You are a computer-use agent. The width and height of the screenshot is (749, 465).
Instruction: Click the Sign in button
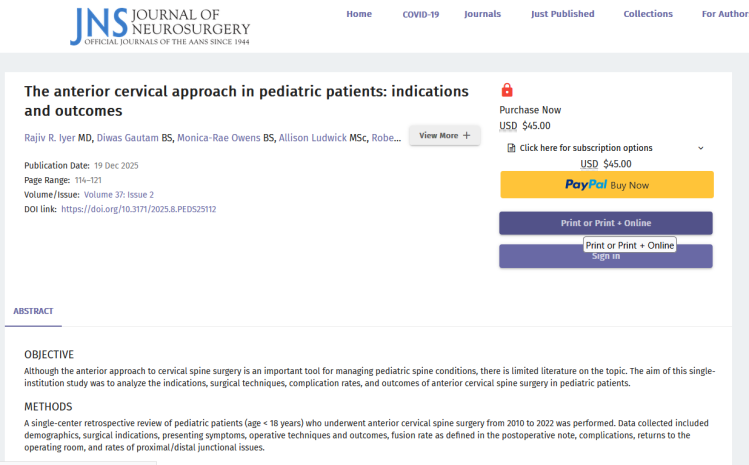pyautogui.click(x=606, y=256)
